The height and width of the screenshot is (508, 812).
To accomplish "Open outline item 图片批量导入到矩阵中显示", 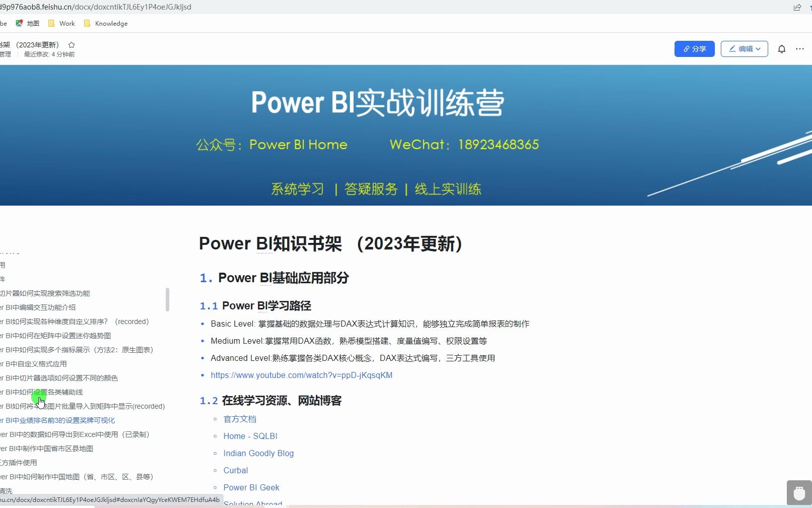I will [83, 406].
